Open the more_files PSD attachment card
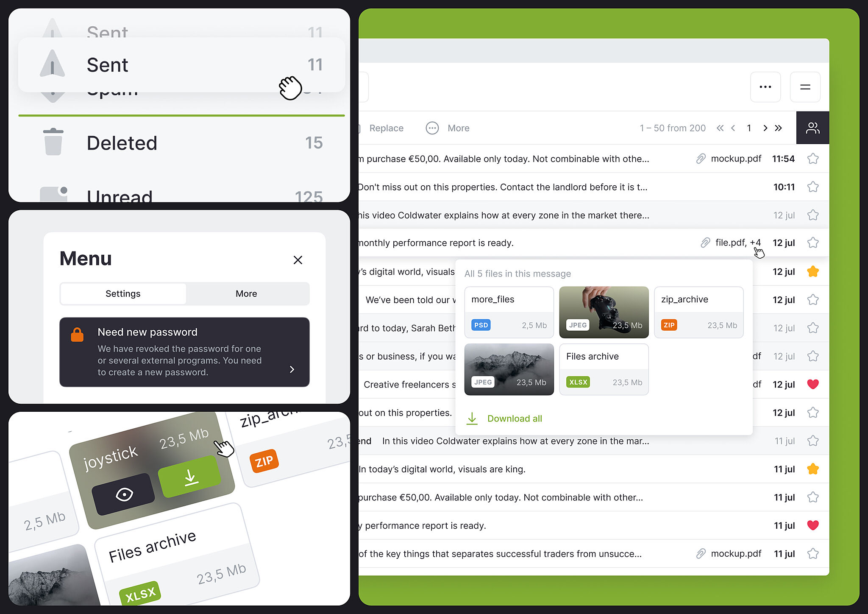 pyautogui.click(x=509, y=312)
